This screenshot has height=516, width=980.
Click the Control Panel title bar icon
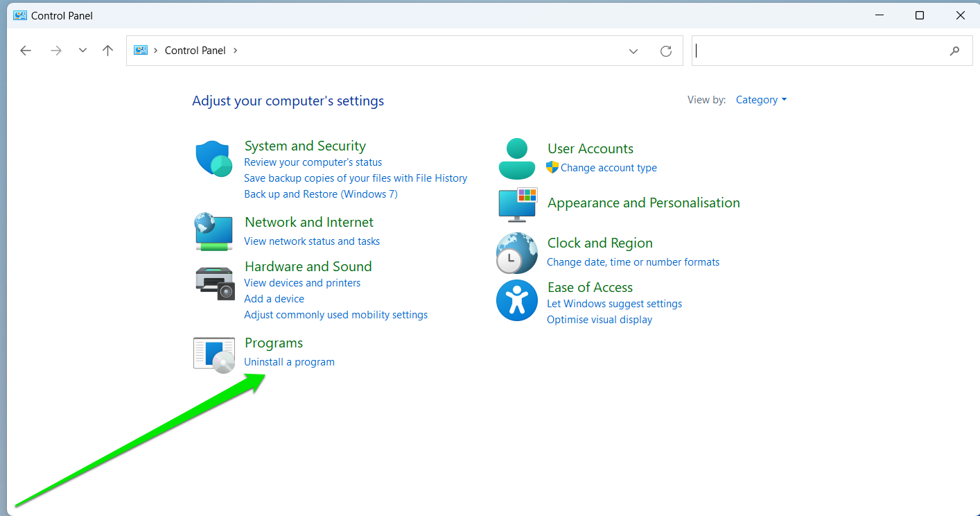[20, 15]
